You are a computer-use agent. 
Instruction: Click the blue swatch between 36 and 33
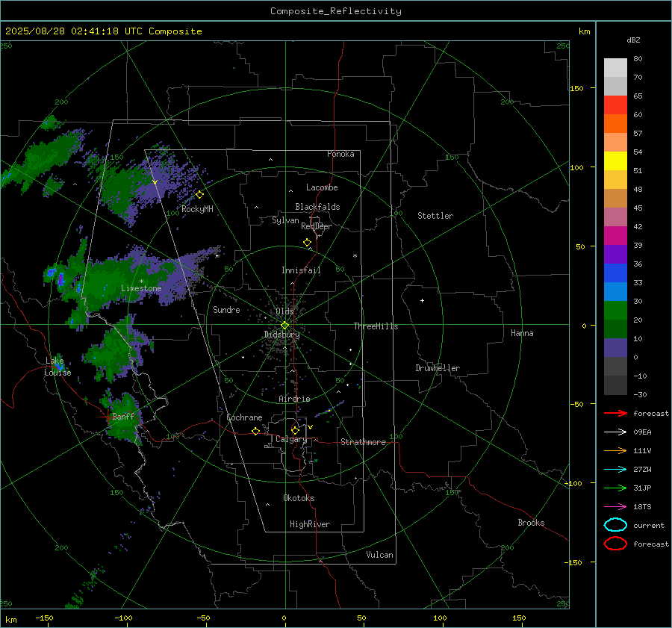pos(615,273)
